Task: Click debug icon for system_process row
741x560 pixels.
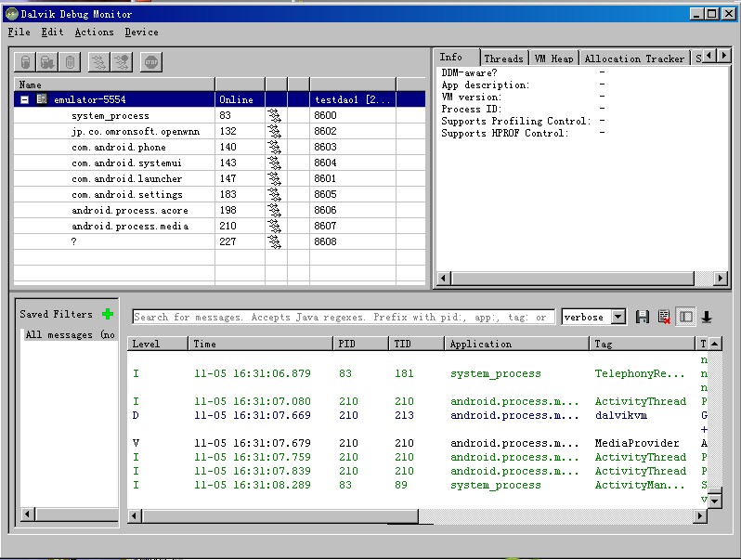Action: [x=274, y=115]
